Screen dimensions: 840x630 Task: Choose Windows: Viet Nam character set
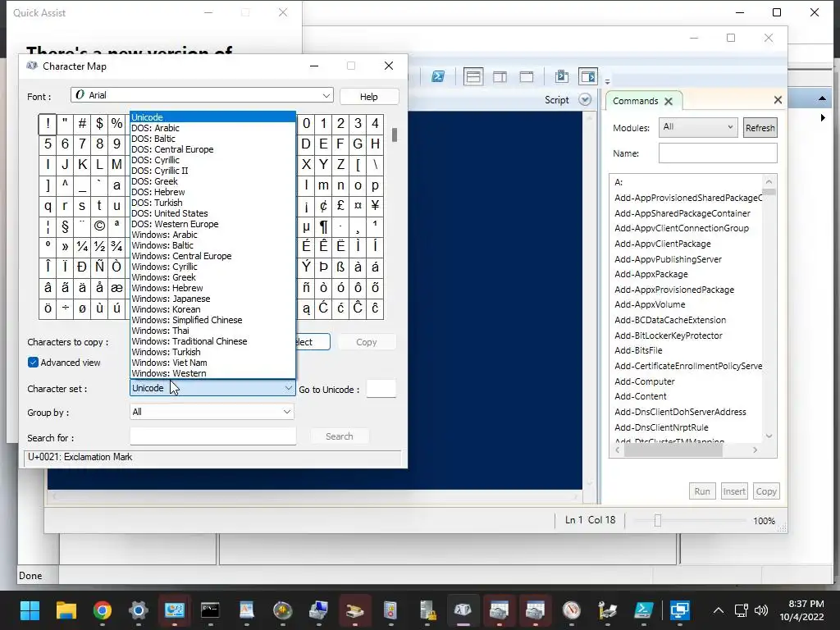[213, 363]
